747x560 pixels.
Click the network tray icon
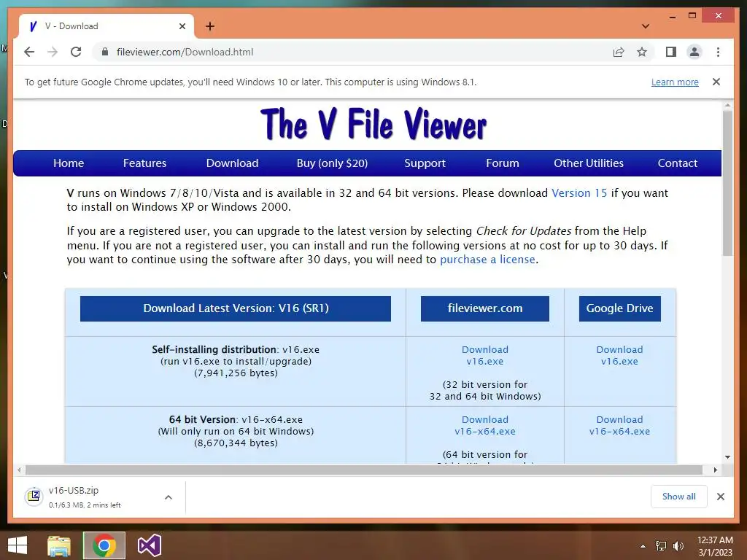pyautogui.click(x=661, y=546)
